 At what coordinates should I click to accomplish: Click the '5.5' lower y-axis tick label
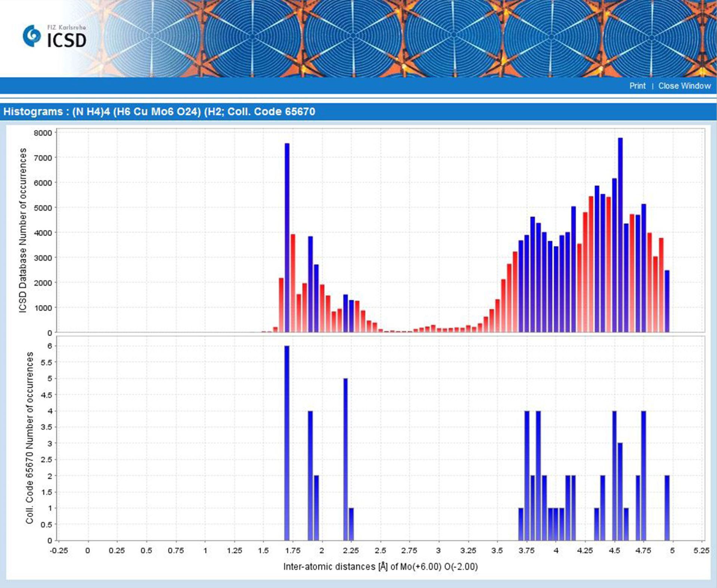[x=47, y=362]
